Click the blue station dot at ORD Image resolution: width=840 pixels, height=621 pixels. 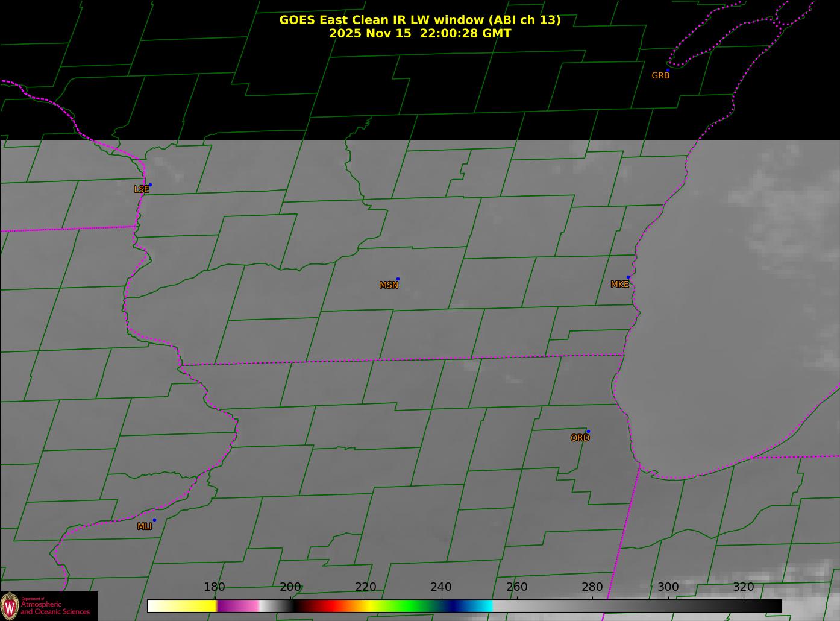tap(588, 432)
